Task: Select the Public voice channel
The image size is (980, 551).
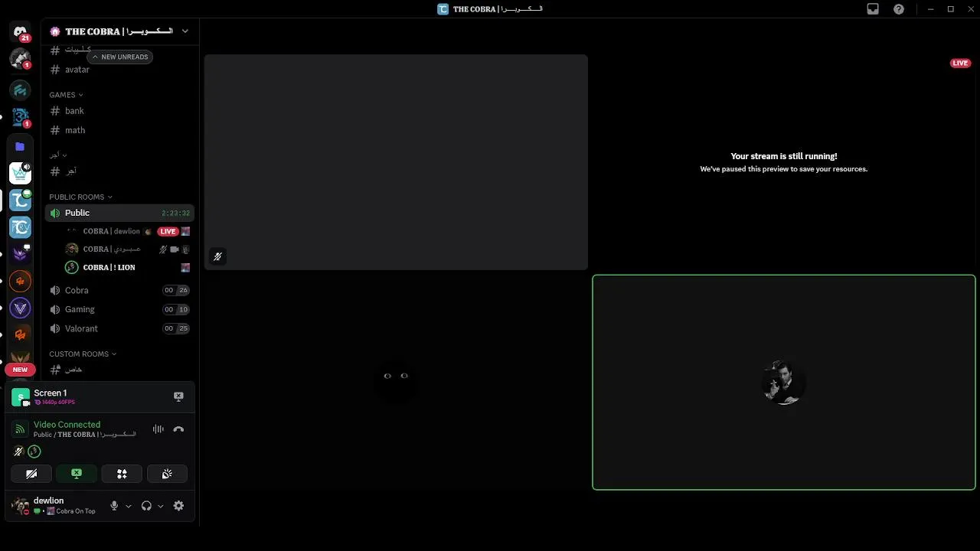Action: tap(120, 213)
